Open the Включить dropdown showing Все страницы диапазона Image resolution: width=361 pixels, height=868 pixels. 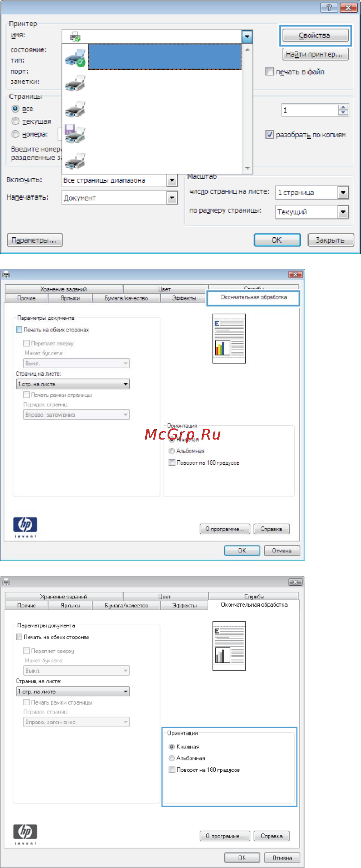click(x=120, y=180)
